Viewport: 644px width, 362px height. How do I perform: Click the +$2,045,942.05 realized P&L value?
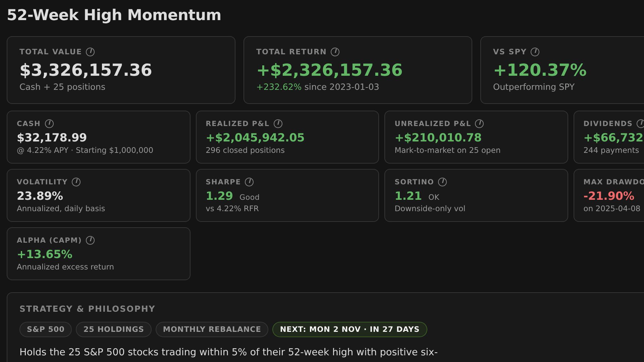[x=255, y=138]
